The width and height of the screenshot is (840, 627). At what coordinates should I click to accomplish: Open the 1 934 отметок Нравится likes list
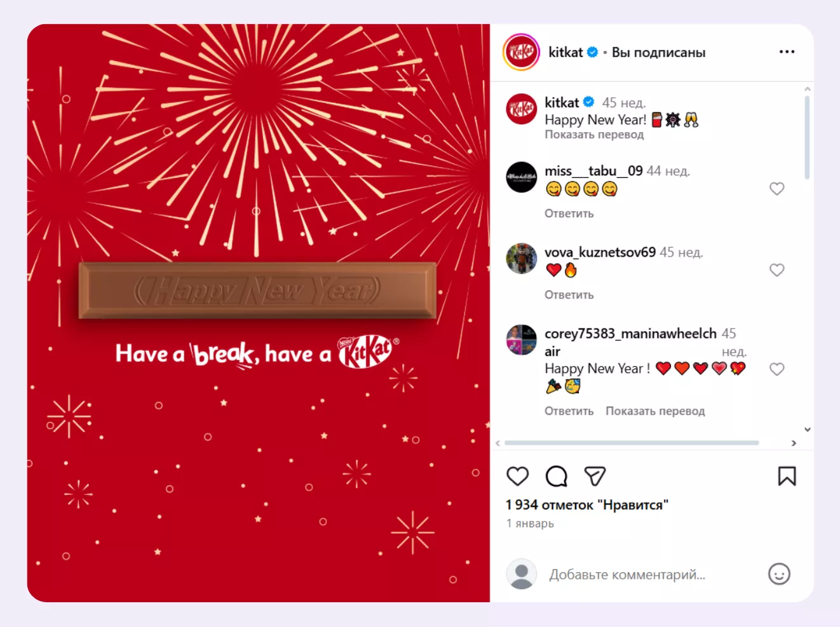586,505
